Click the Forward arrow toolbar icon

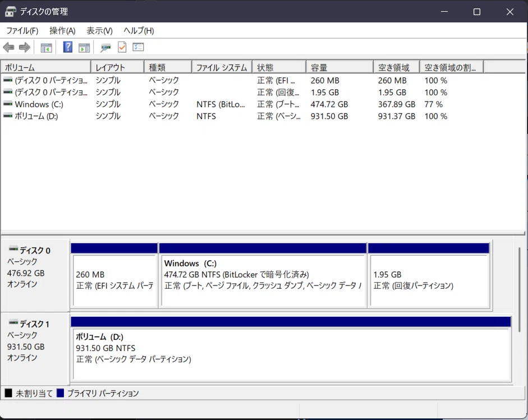(x=25, y=48)
